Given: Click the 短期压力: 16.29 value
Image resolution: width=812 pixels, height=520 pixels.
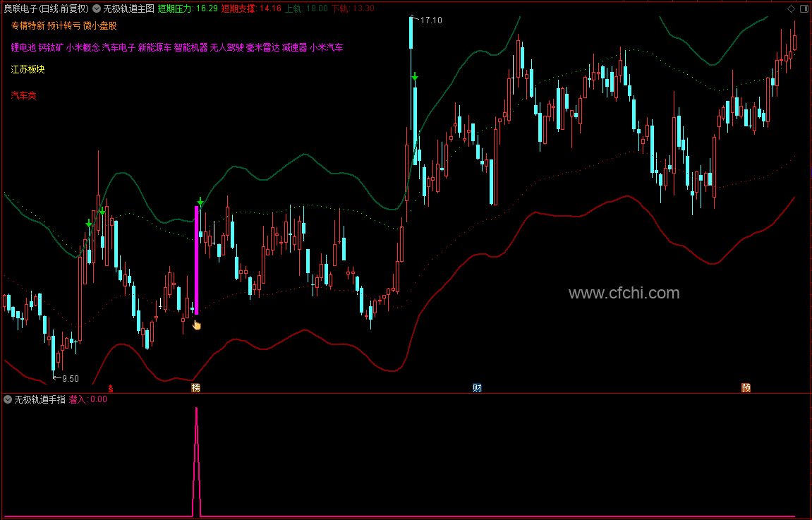Looking at the screenshot, I should click(x=188, y=8).
